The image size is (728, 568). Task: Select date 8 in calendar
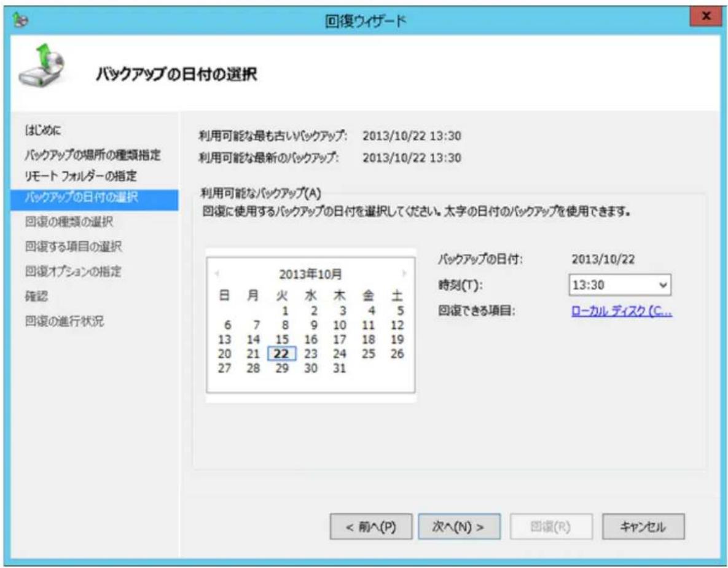285,325
